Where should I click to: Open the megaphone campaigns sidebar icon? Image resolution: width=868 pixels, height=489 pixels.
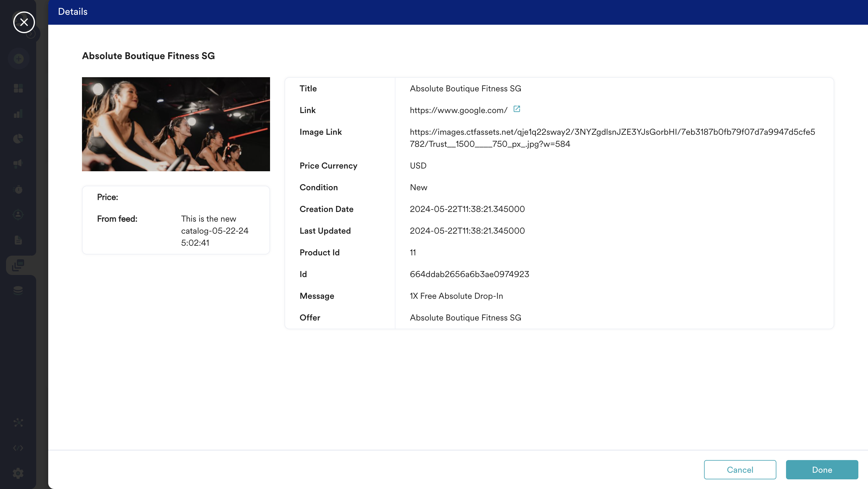[x=18, y=164]
